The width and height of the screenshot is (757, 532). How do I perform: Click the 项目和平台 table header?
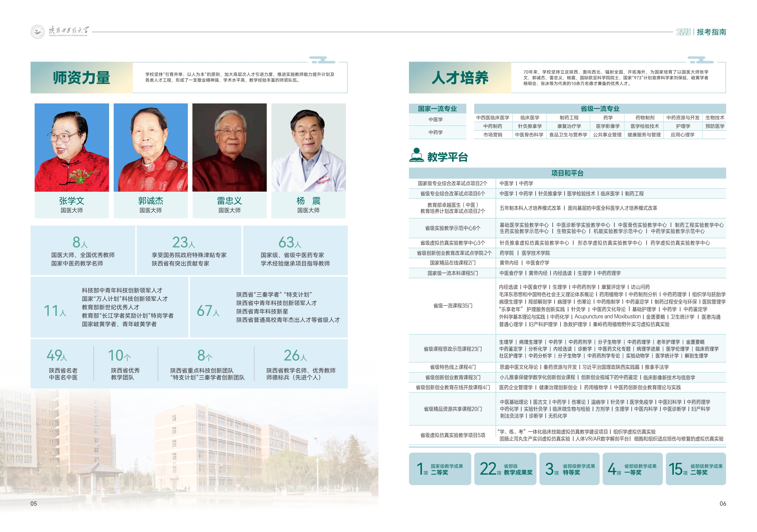pyautogui.click(x=567, y=173)
